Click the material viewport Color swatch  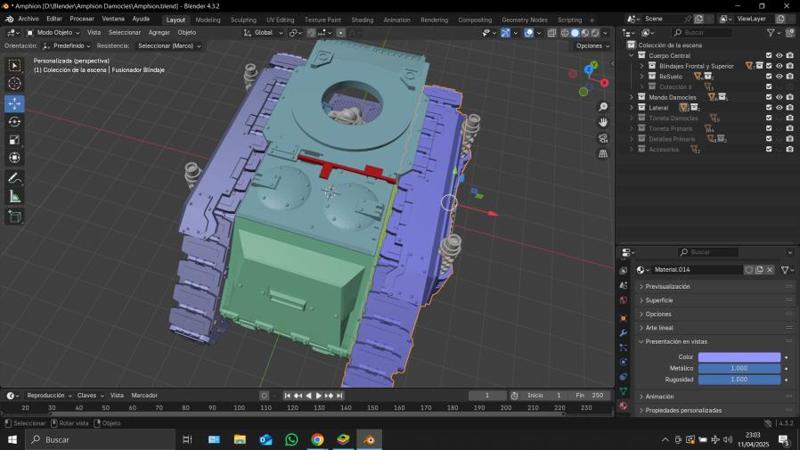[739, 356]
